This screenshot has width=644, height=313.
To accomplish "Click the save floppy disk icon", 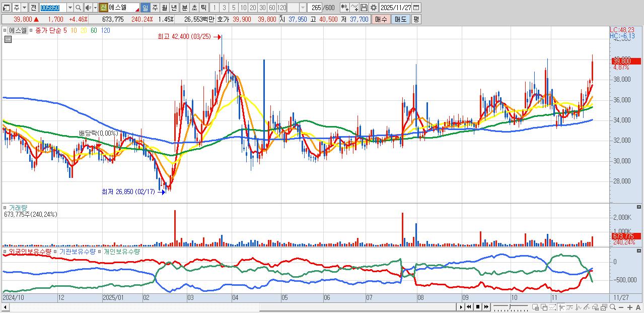I will pos(364,8).
